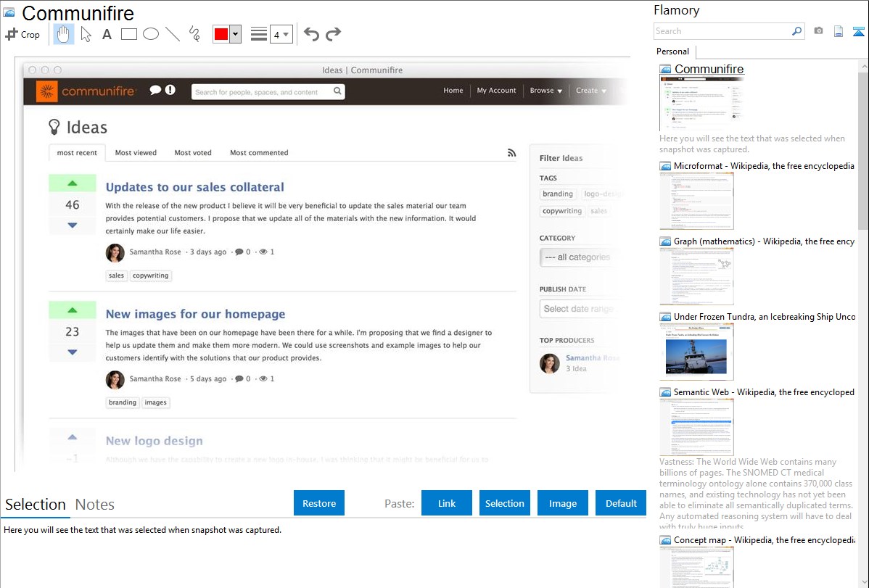Take a snapshot with the camera icon

pyautogui.click(x=818, y=31)
